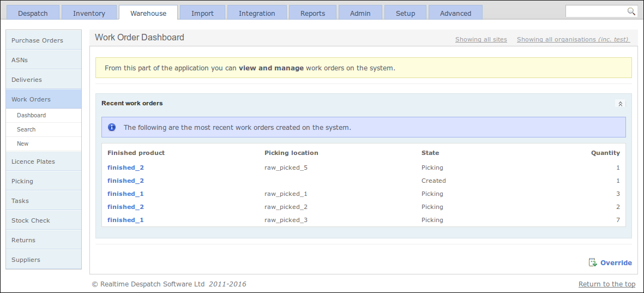
Task: Switch to the Import tab
Action: 202,13
